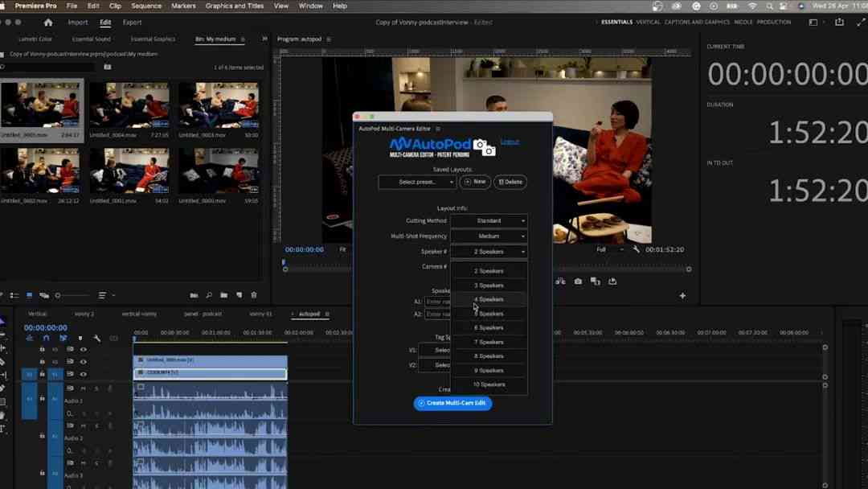
Task: Open Quick Export share icon top right
Action: click(839, 23)
